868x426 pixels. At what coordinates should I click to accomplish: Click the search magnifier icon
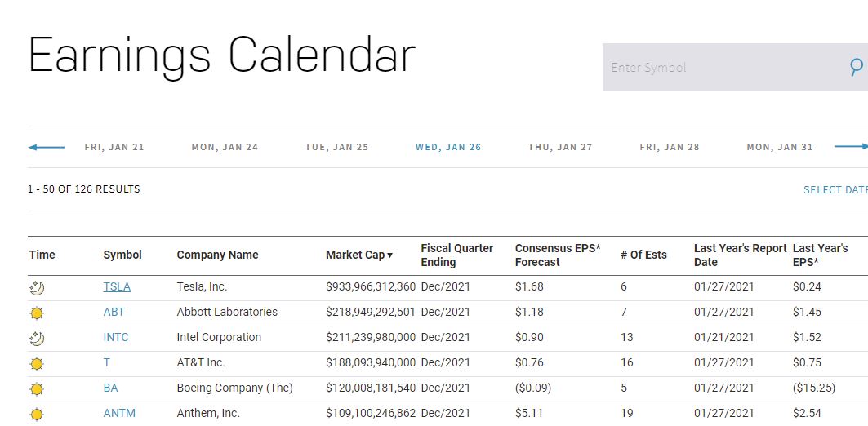(x=856, y=67)
